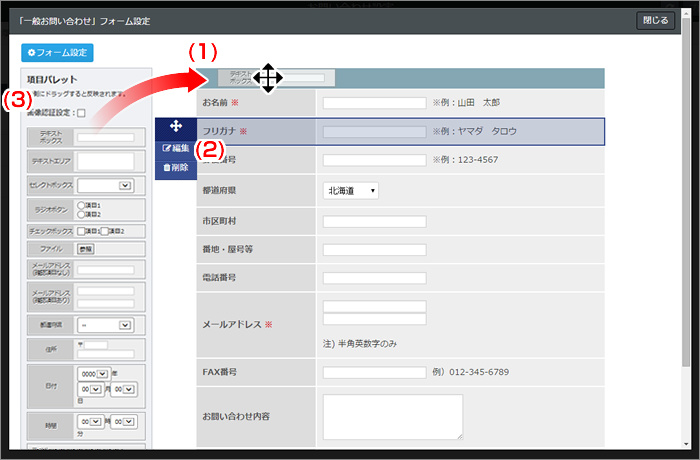
Task: Open the day dropdown in 日付 palette
Action: click(124, 389)
